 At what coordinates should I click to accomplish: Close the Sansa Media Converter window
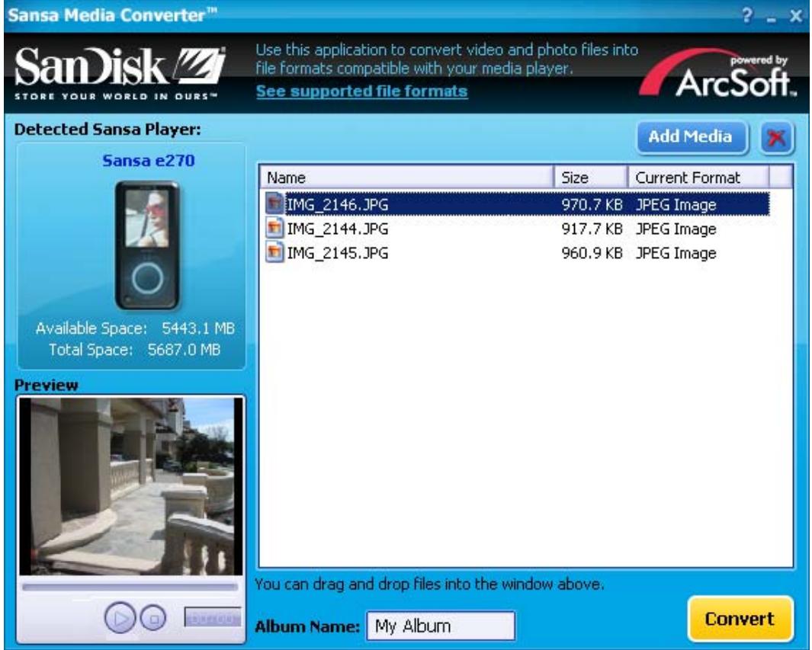coord(796,16)
